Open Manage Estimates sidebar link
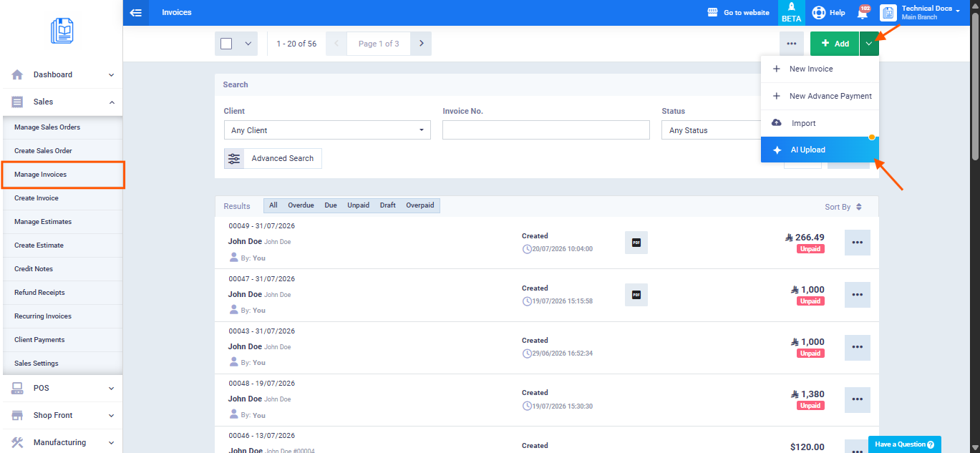Image resolution: width=980 pixels, height=453 pixels. click(x=62, y=222)
